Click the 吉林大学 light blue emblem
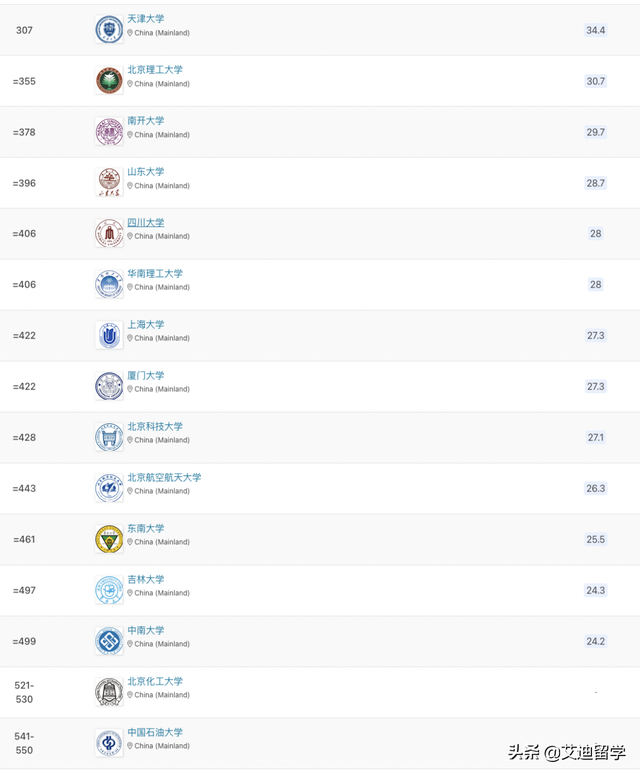The width and height of the screenshot is (640, 775). coord(109,590)
